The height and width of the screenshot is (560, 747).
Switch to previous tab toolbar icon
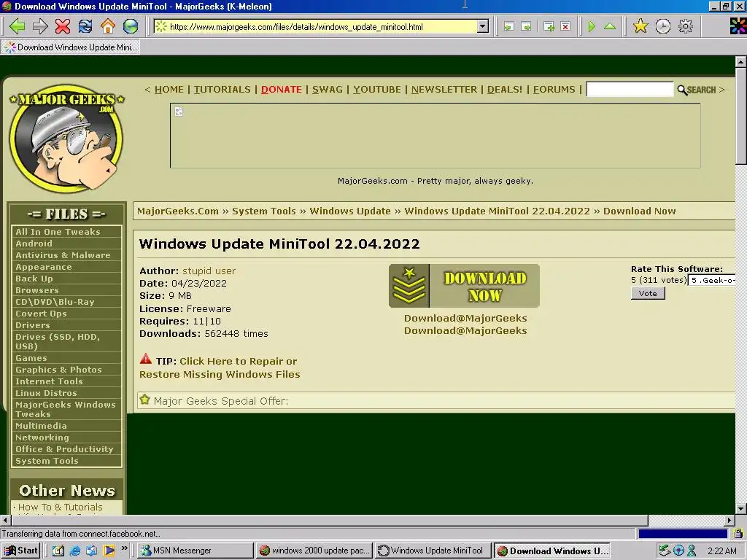(x=508, y=27)
